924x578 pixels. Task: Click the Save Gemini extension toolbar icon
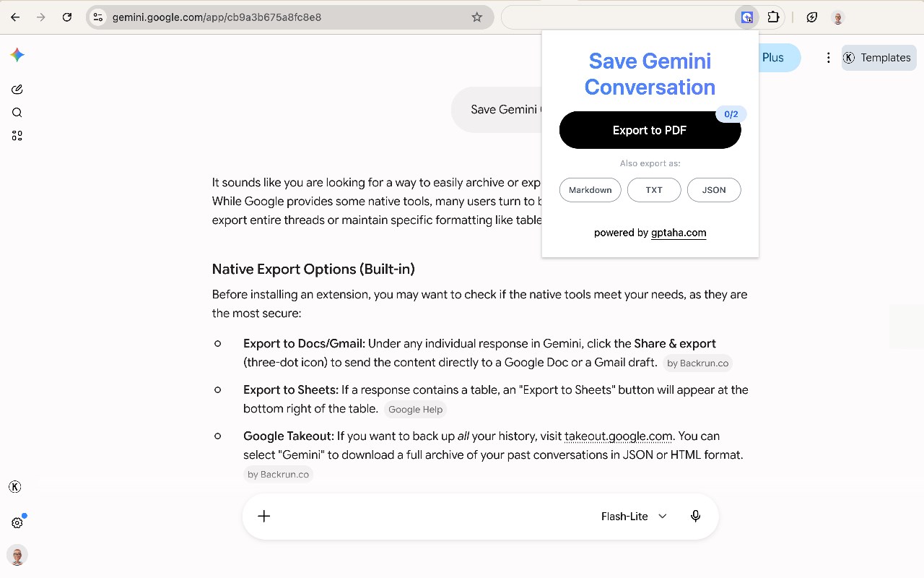tap(747, 17)
